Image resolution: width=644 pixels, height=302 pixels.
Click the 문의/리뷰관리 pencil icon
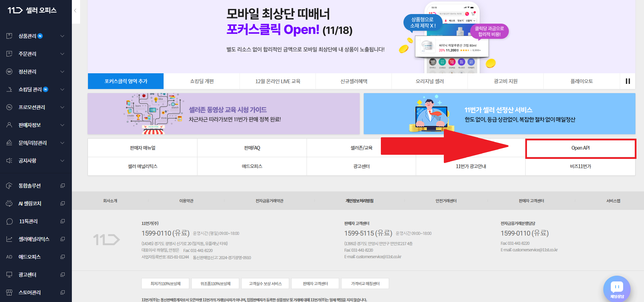tap(9, 143)
